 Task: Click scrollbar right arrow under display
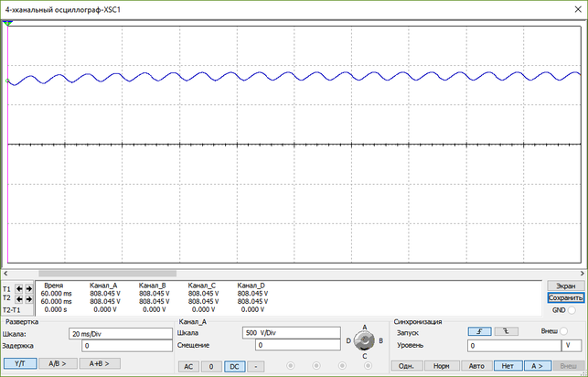(x=582, y=274)
